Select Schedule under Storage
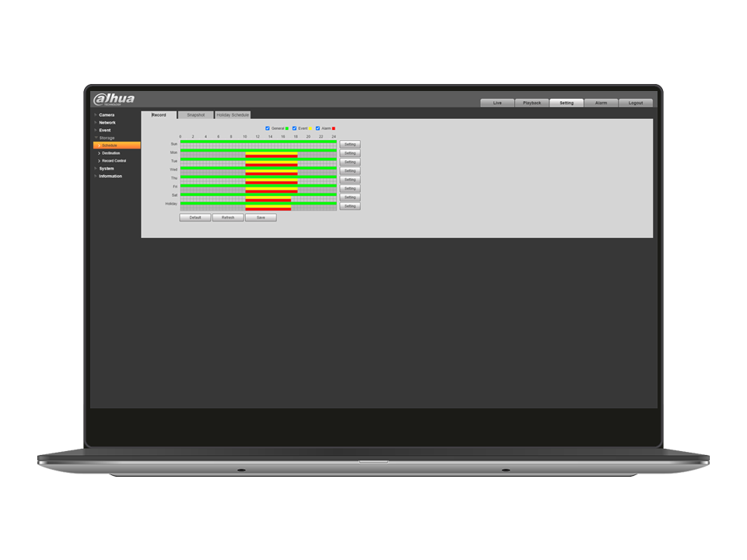 [x=117, y=145]
